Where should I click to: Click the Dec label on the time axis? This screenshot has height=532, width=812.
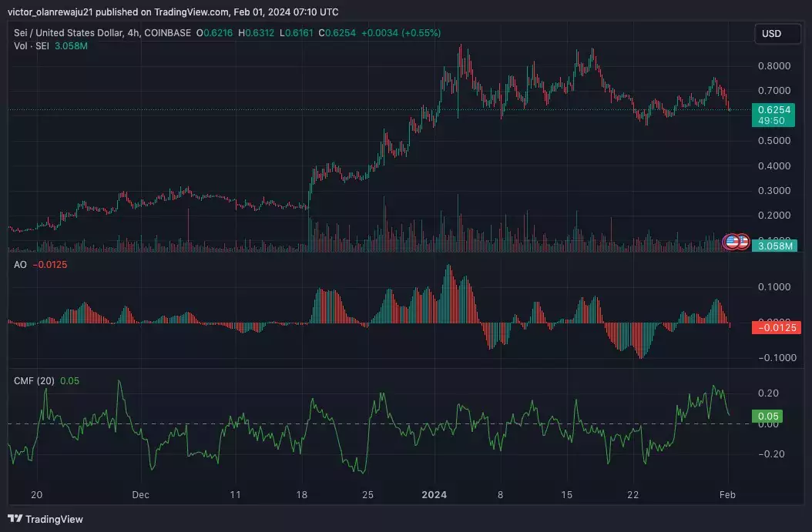pyautogui.click(x=140, y=495)
